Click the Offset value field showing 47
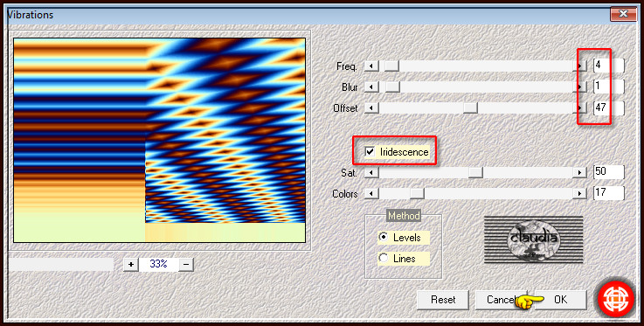Image resolution: width=644 pixels, height=326 pixels. pos(609,108)
